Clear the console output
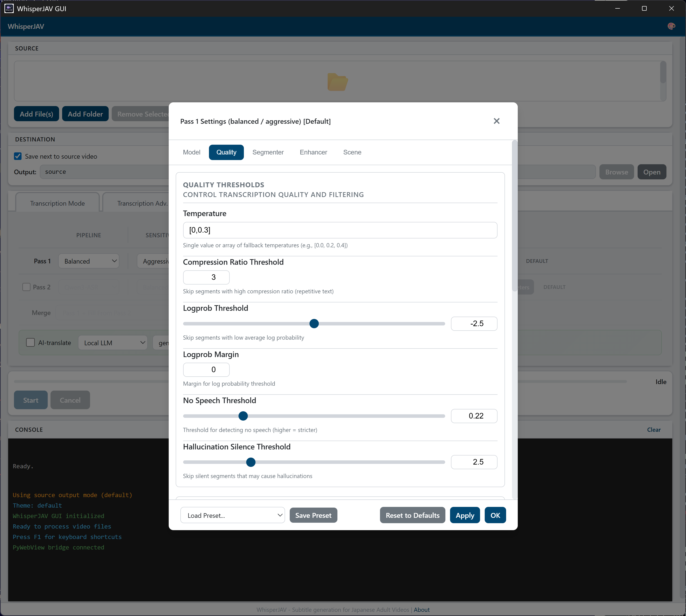Screen dimensions: 686x616 (x=653, y=429)
